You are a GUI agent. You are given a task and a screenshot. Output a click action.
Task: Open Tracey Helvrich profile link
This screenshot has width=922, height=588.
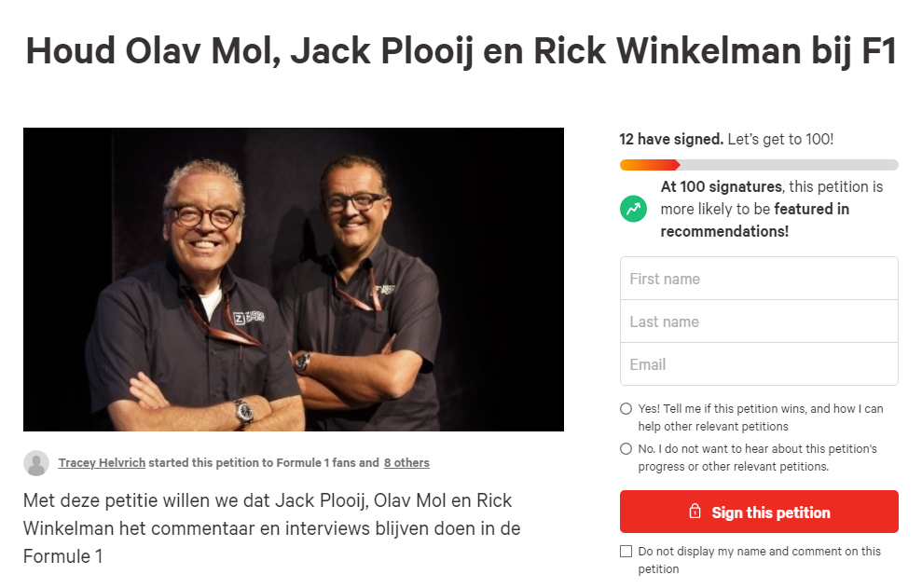102,463
